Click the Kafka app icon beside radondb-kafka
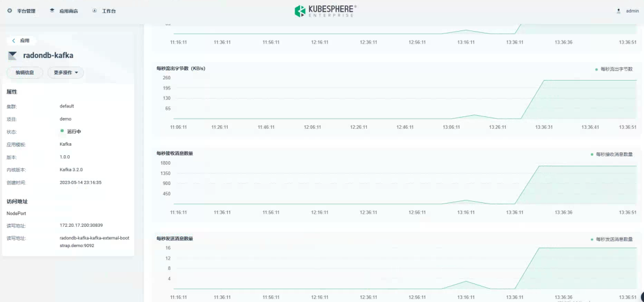 [x=13, y=56]
